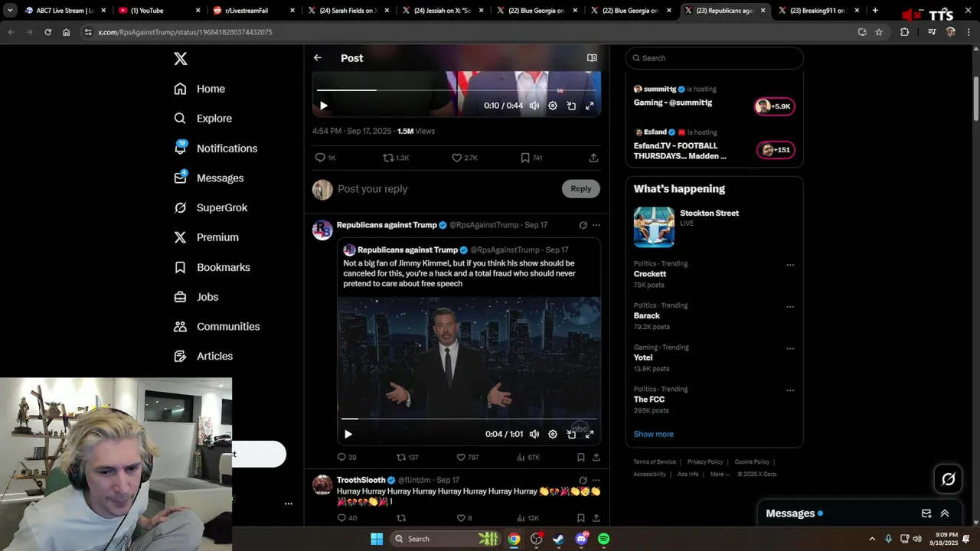Open the More footer dropdown
The image size is (980, 551).
tap(720, 474)
